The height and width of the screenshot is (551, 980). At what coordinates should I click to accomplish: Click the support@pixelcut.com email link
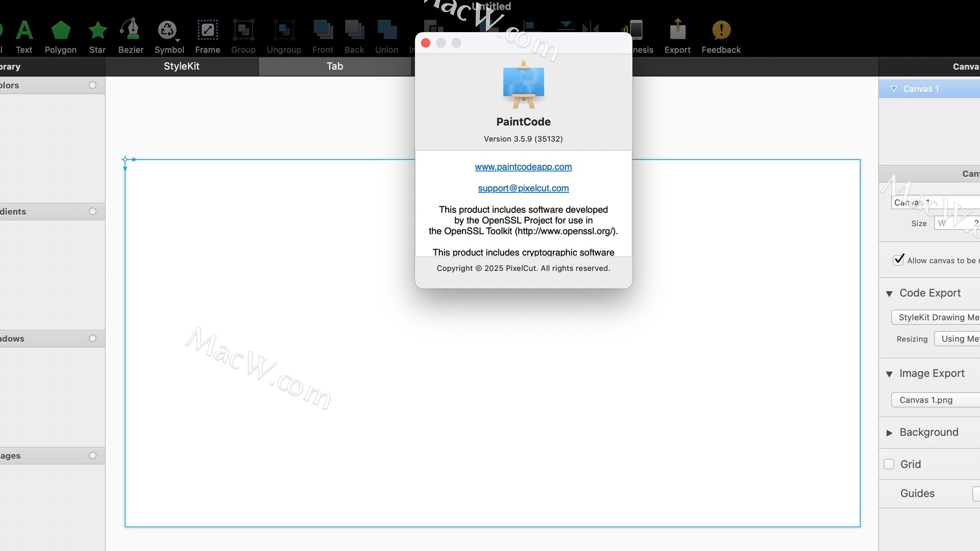[523, 188]
